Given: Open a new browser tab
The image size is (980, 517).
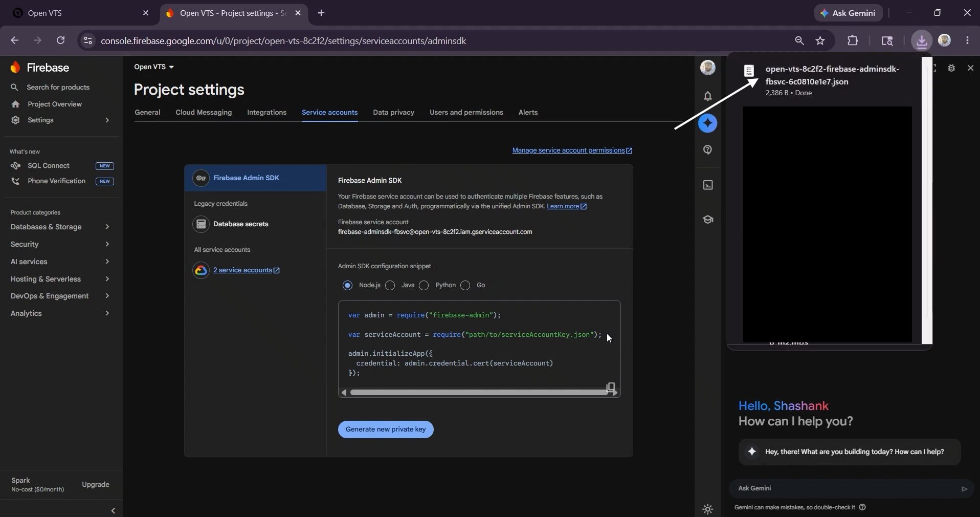Looking at the screenshot, I should tap(322, 13).
